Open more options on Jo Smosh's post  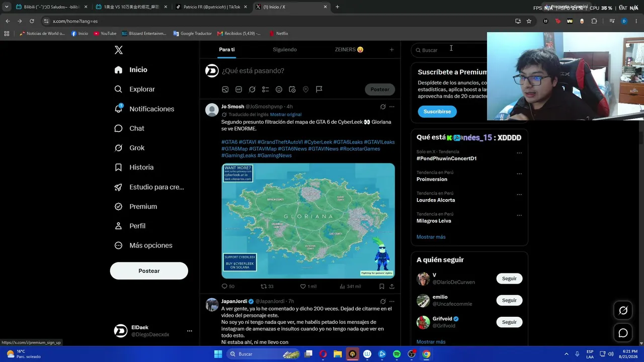click(392, 107)
